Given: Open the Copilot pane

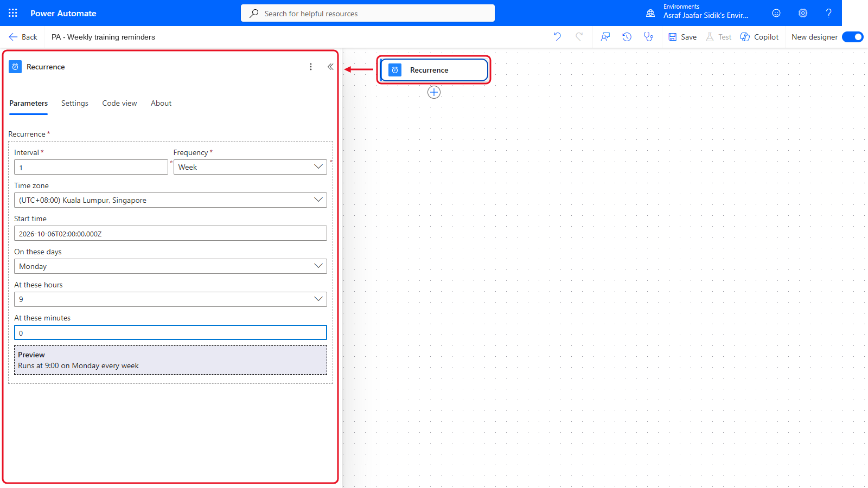Looking at the screenshot, I should (759, 37).
